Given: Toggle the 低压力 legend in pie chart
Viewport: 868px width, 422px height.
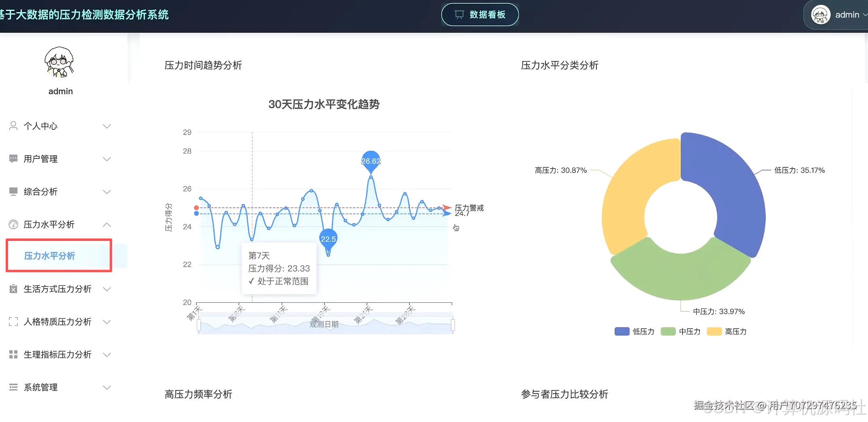Looking at the screenshot, I should pyautogui.click(x=634, y=331).
